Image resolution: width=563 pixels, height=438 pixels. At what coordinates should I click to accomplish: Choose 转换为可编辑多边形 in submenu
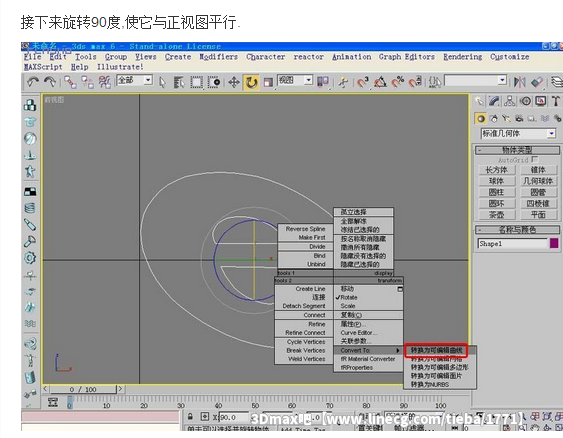[440, 367]
